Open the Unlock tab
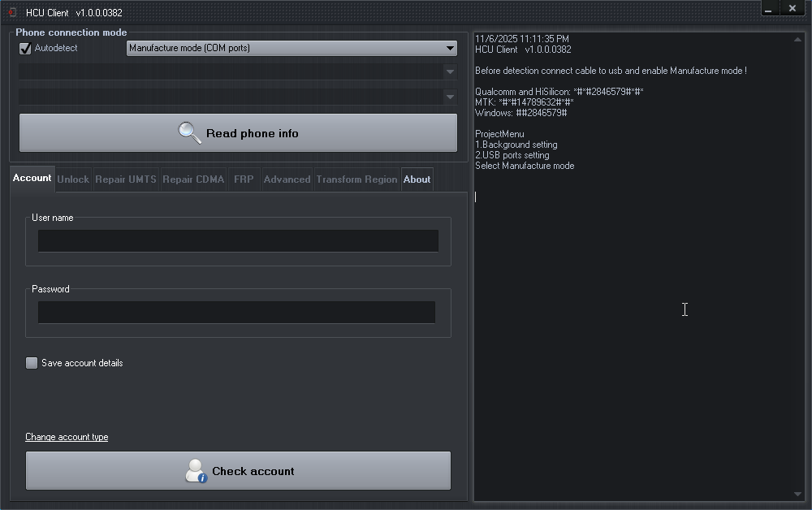The image size is (812, 510). [x=73, y=179]
